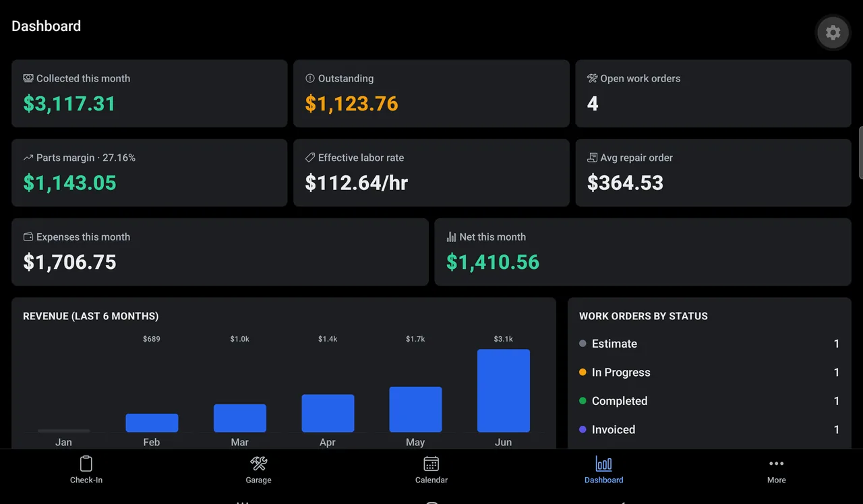Open the Avg repair order card
Image resolution: width=863 pixels, height=504 pixels.
pos(713,172)
